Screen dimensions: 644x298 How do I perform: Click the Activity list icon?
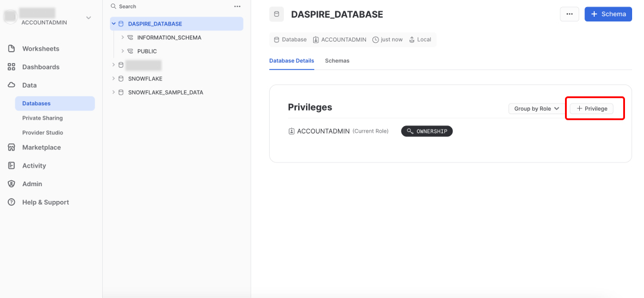point(11,165)
